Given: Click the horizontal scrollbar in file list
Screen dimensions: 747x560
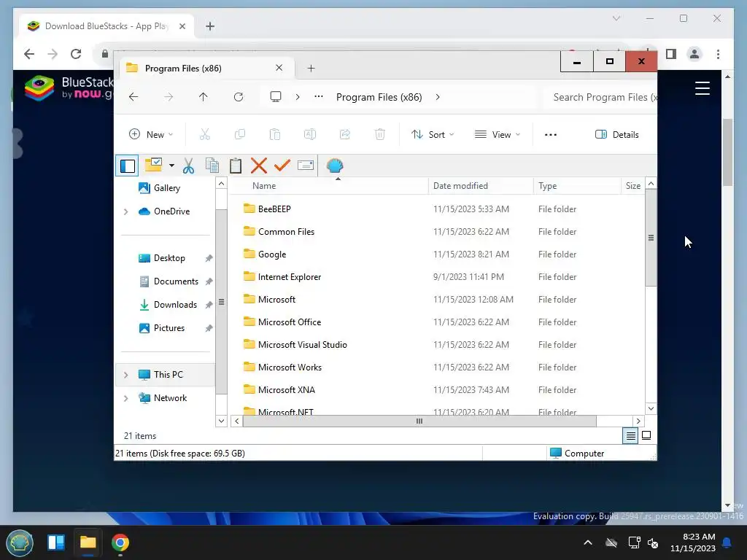Looking at the screenshot, I should (x=419, y=421).
